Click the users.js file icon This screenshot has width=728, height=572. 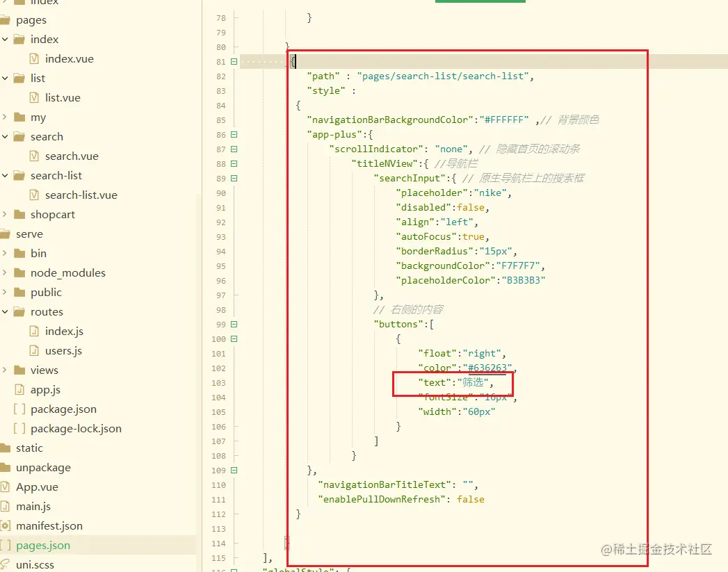click(x=34, y=351)
